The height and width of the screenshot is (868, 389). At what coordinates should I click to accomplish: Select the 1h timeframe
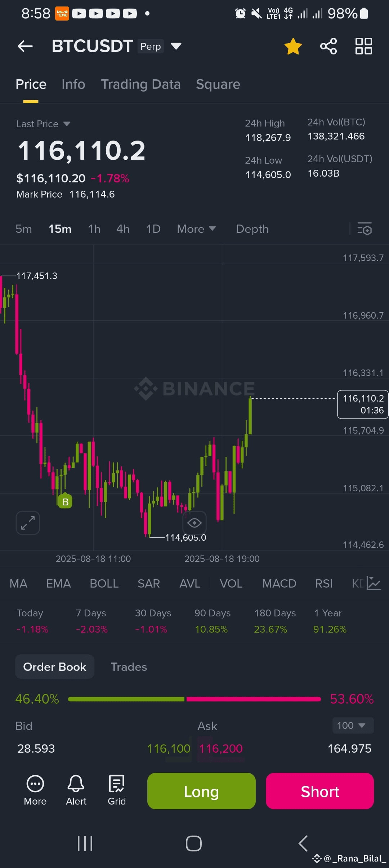94,229
